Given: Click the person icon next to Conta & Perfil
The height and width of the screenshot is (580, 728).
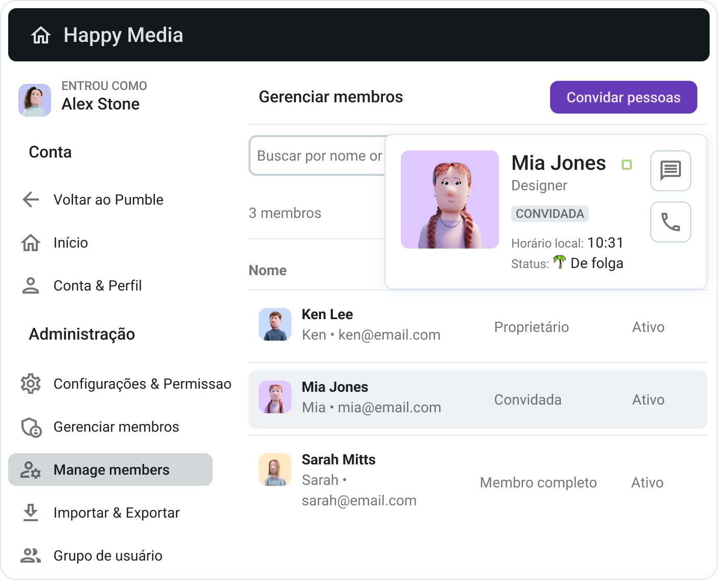Looking at the screenshot, I should coord(31,285).
